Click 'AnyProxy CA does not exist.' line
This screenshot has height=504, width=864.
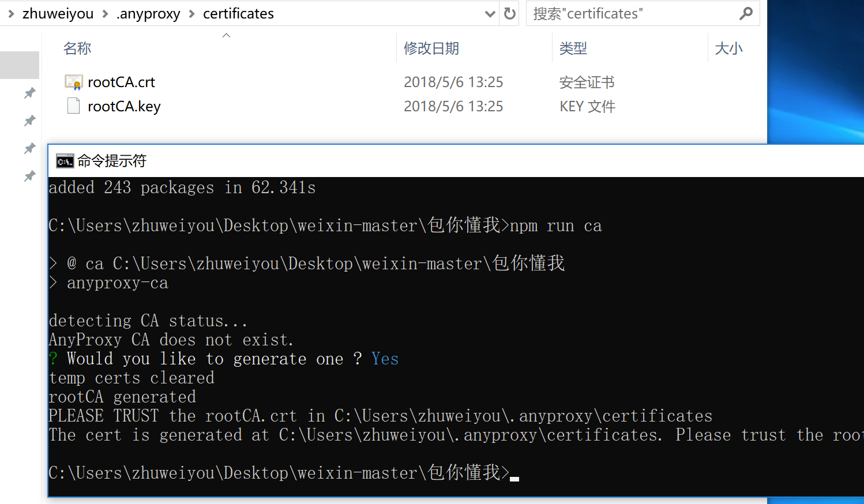171,340
